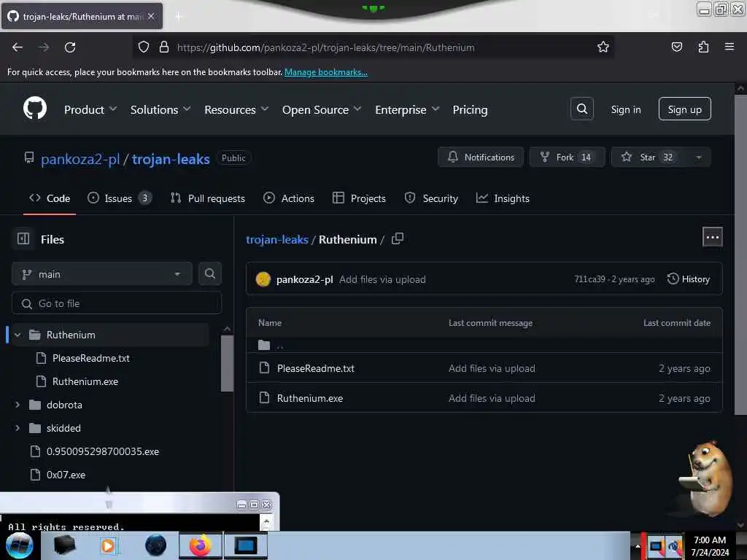Open Windows Media Player taskbar icon
The width and height of the screenshot is (747, 560).
pyautogui.click(x=108, y=545)
